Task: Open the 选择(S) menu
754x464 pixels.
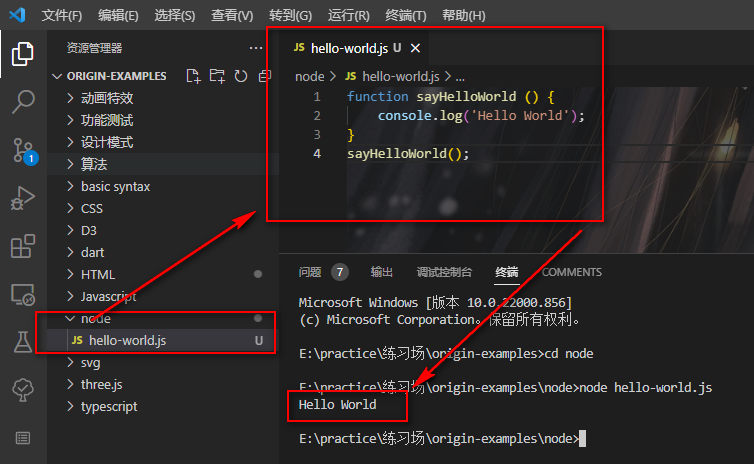Action: 175,15
